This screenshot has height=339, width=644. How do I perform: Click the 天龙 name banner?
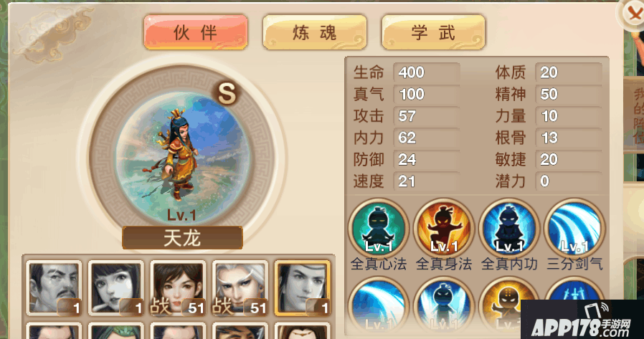[182, 238]
